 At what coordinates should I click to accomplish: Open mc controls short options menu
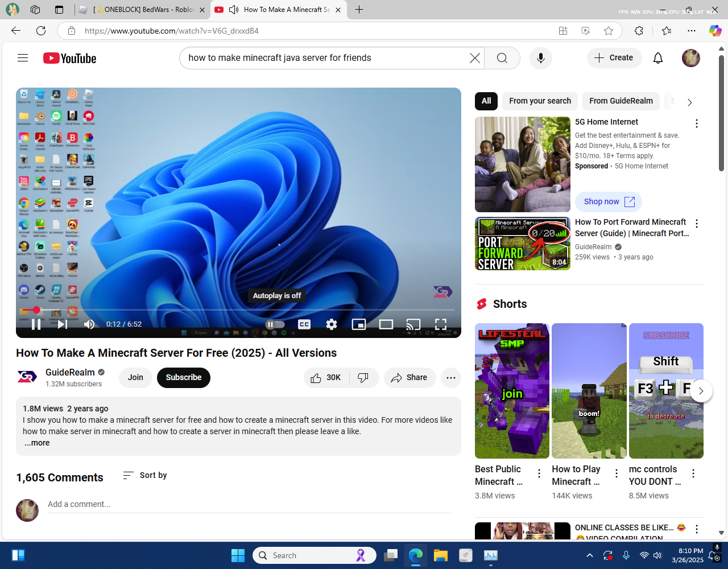(x=693, y=473)
